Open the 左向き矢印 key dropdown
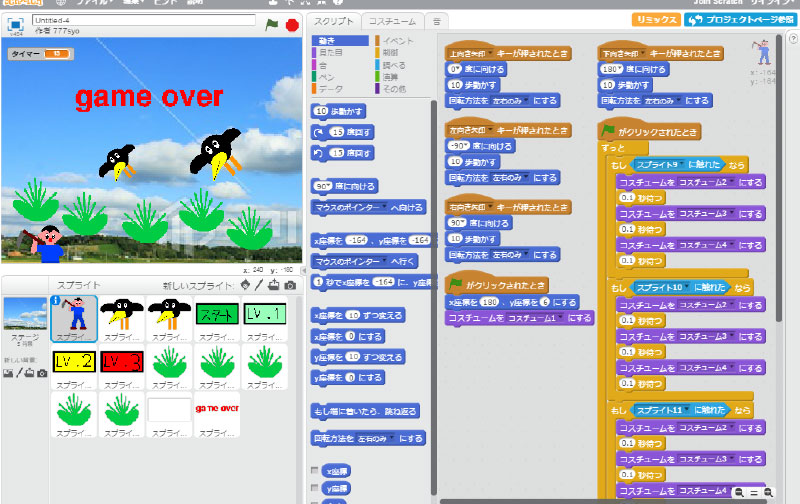Image resolution: width=800 pixels, height=504 pixels. (x=490, y=131)
